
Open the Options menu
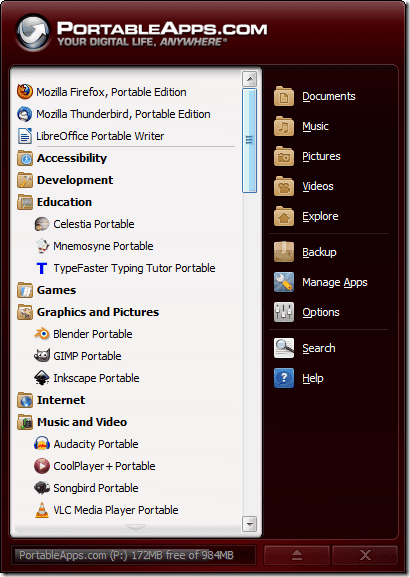[x=321, y=312]
